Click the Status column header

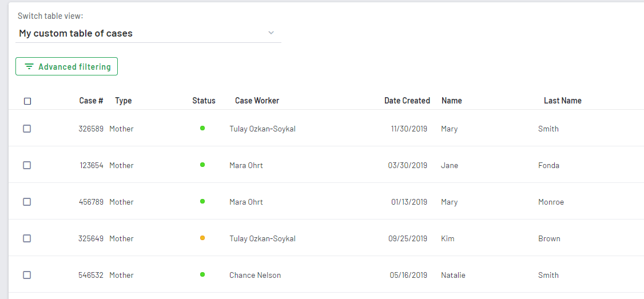pos(204,101)
